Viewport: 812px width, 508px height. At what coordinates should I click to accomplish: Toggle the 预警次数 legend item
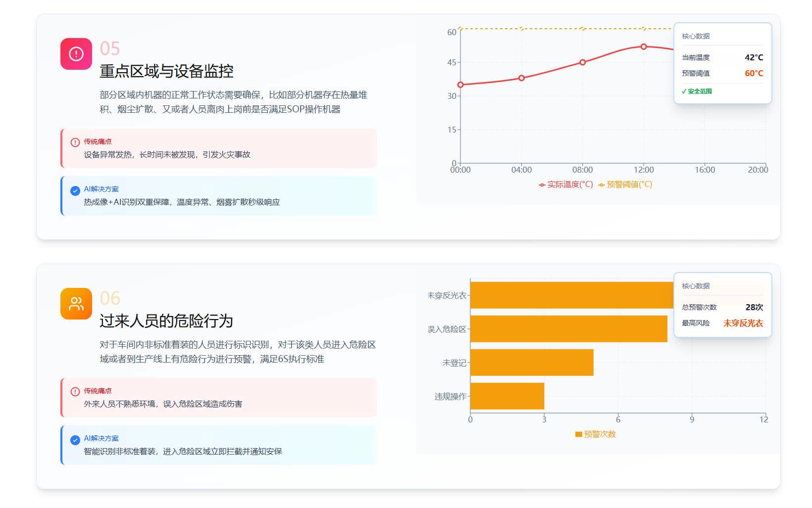coord(595,434)
